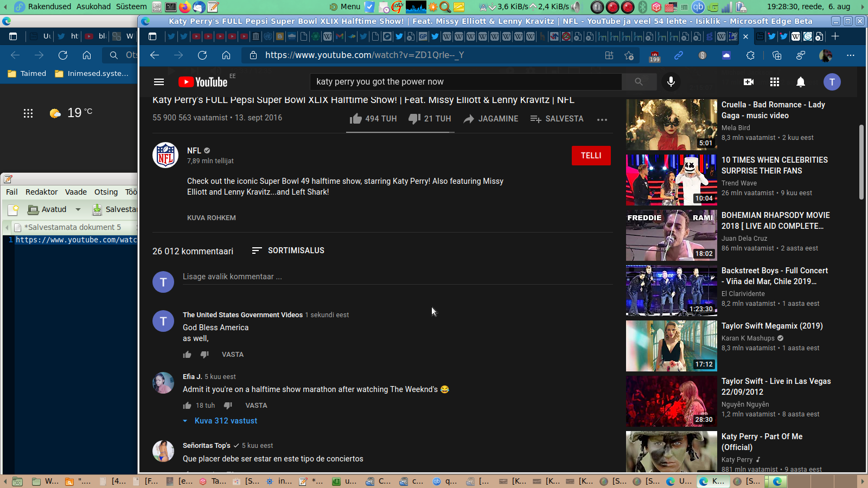Open the Redaktor menu in the text editor
This screenshot has height=488, width=868.
pyautogui.click(x=42, y=192)
